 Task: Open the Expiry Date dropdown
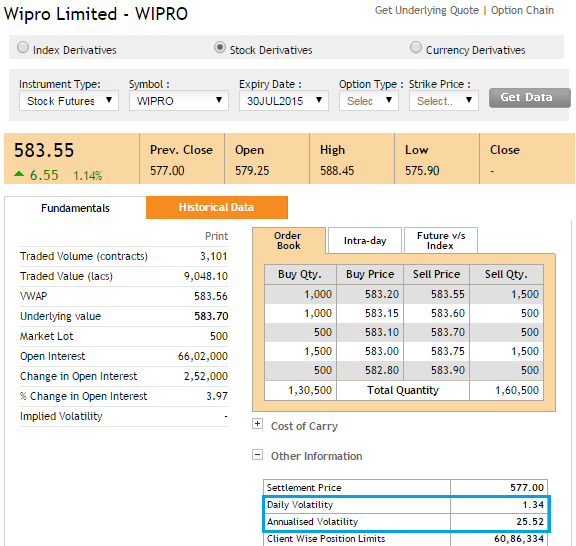pyautogui.click(x=284, y=100)
